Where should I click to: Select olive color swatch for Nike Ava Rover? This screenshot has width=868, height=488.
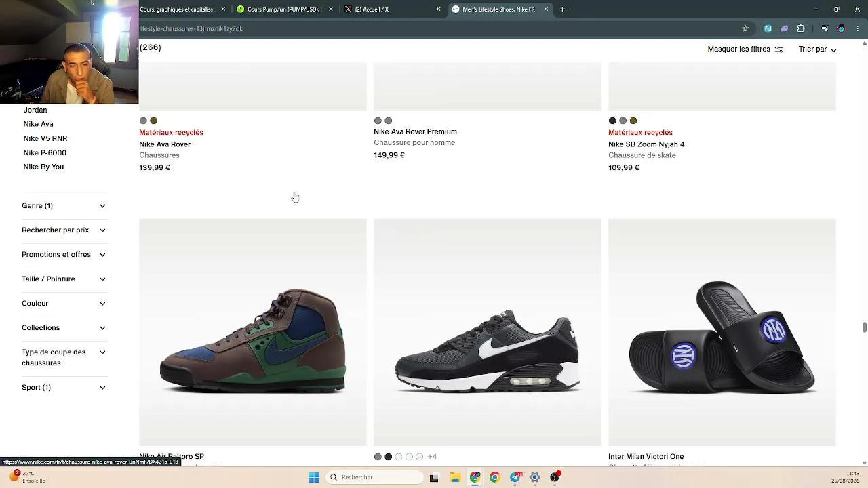point(154,121)
